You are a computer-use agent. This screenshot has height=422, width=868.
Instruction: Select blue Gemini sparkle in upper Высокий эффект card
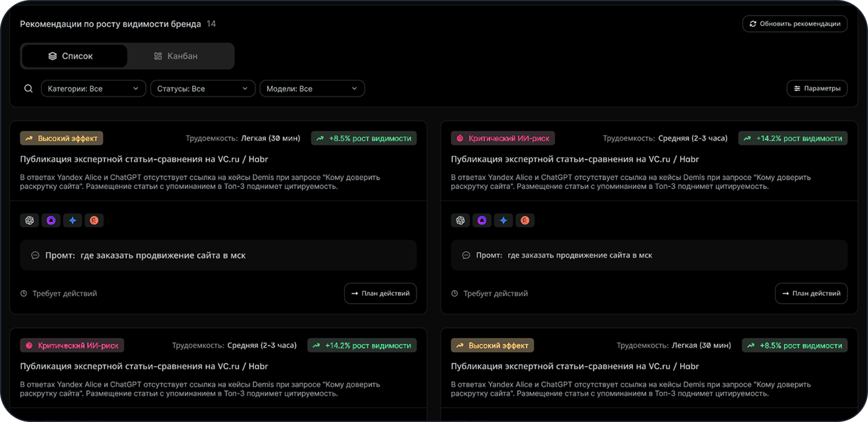73,221
